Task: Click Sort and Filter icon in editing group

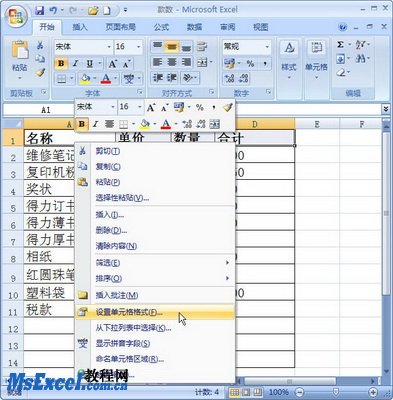Action: point(360,44)
